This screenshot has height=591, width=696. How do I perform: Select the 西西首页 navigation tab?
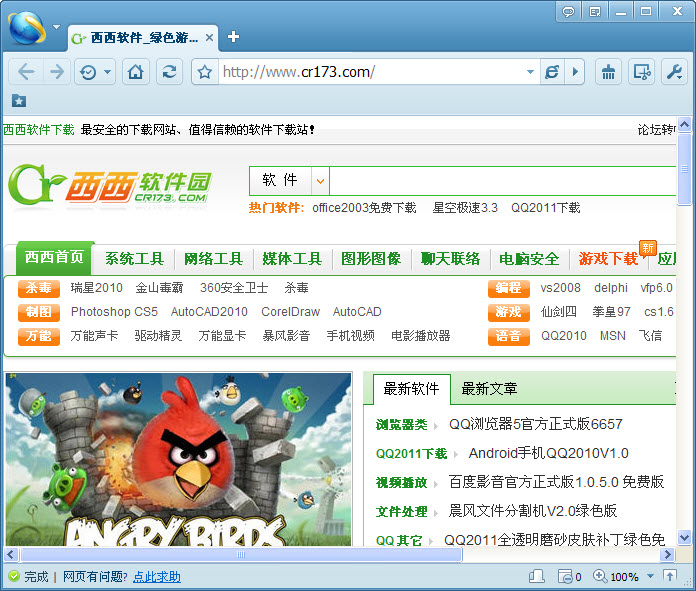(x=54, y=258)
